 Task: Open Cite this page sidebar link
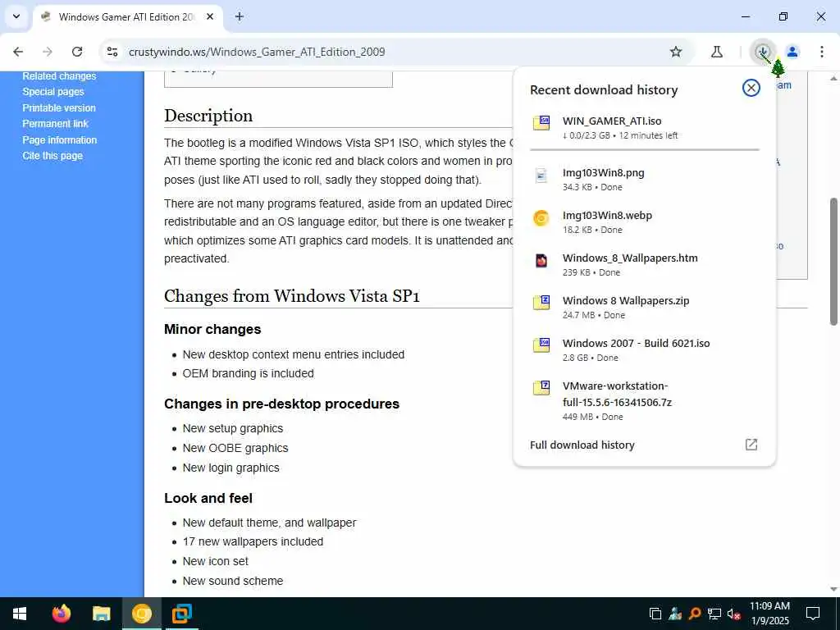pyautogui.click(x=52, y=156)
